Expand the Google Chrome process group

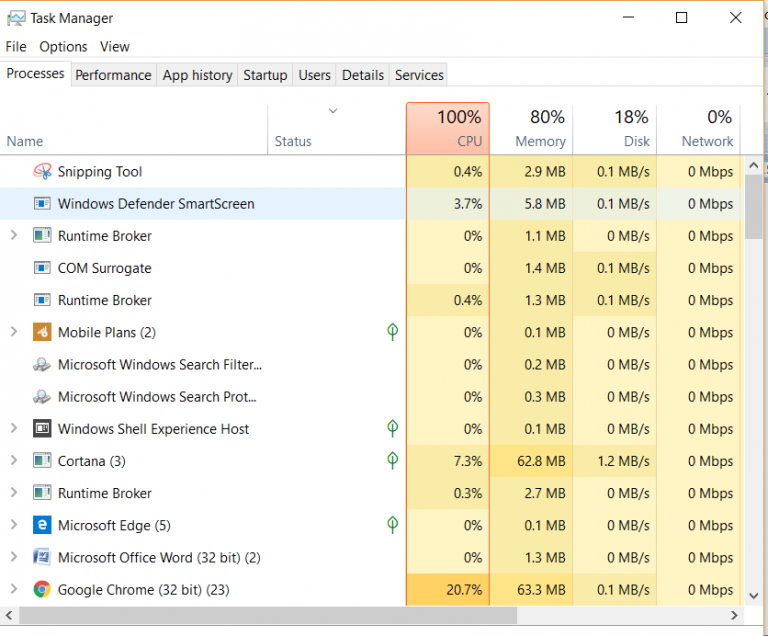tap(14, 590)
